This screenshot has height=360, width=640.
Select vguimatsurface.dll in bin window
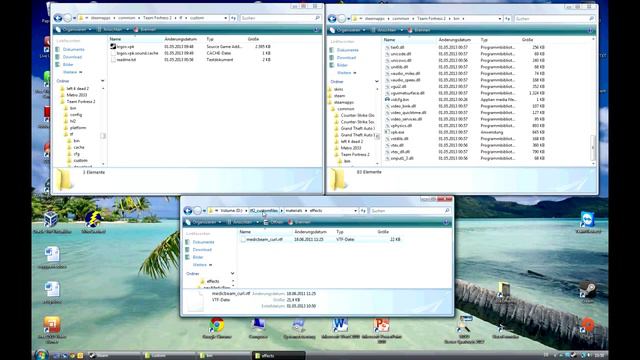407,93
